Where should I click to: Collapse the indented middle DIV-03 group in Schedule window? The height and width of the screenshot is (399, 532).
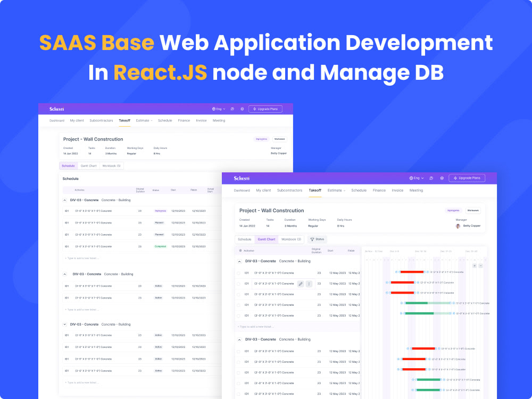pyautogui.click(x=64, y=274)
